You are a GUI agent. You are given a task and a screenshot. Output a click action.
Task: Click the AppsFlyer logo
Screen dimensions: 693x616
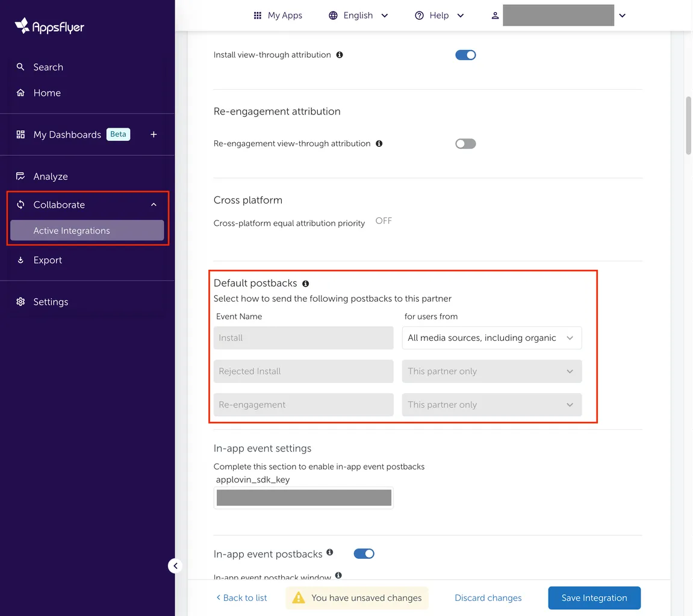(x=48, y=26)
